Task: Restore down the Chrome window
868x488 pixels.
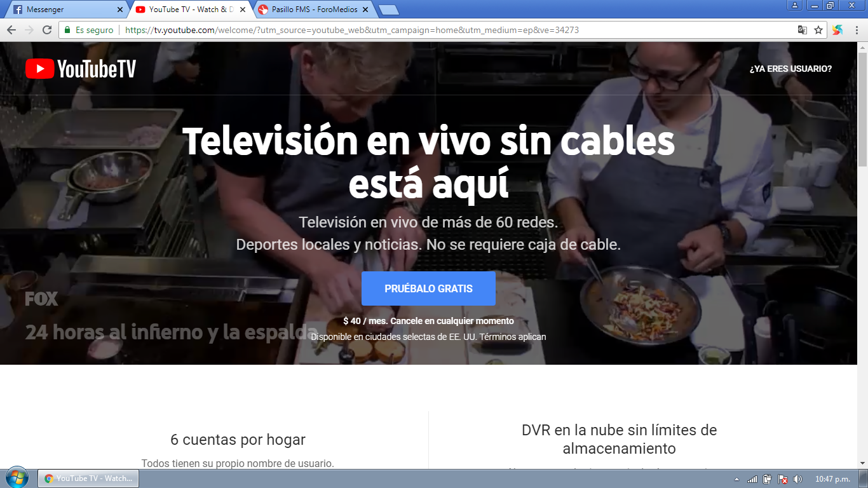Action: tap(831, 6)
